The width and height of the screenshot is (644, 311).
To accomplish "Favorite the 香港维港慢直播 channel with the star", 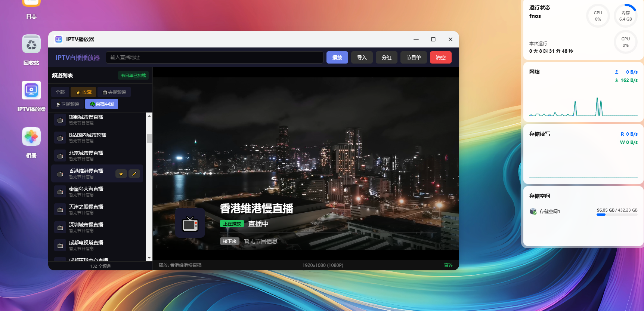I will tap(121, 174).
